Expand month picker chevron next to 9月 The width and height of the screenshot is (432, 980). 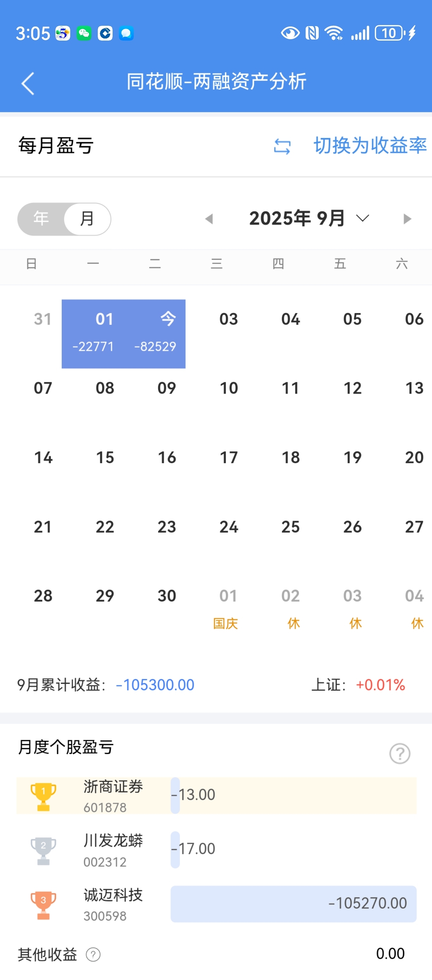pos(362,219)
